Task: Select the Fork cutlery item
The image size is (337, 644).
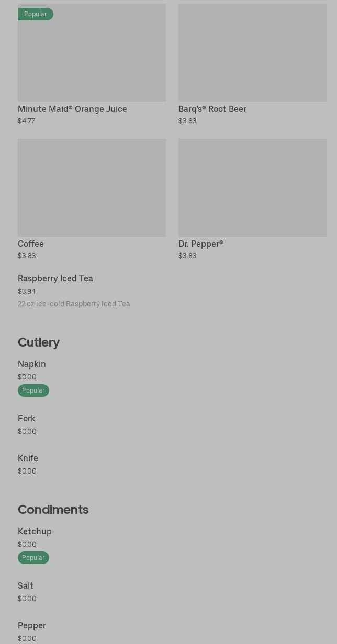Action: (x=27, y=418)
